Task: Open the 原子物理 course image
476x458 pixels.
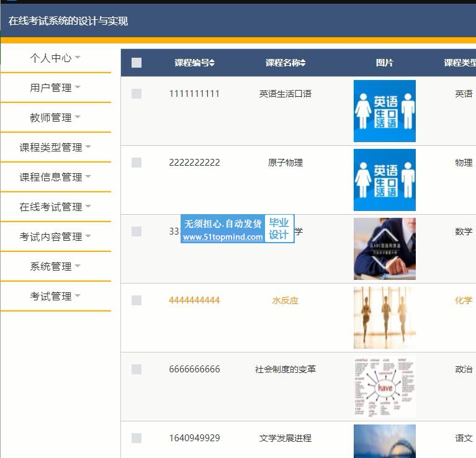Action: (384, 180)
